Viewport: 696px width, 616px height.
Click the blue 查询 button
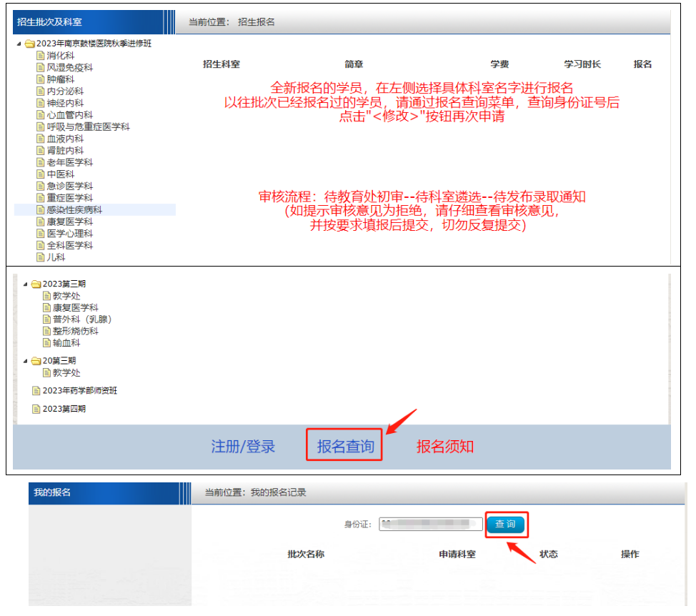click(506, 525)
